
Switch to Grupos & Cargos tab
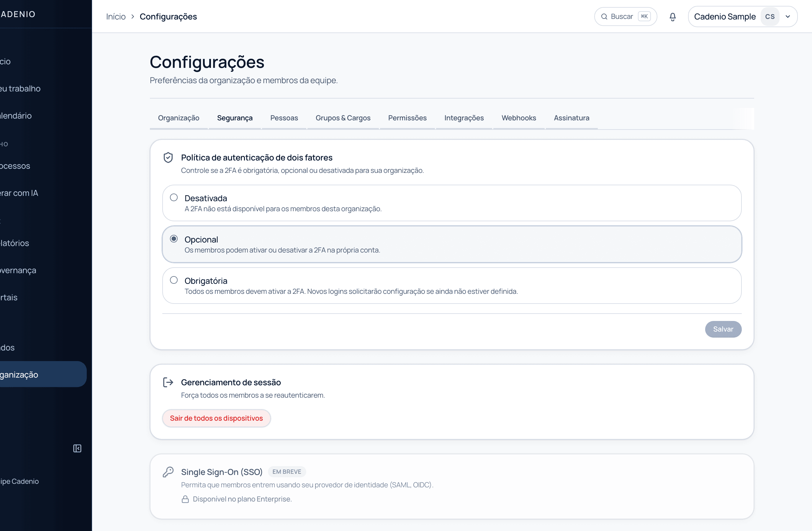pos(343,118)
